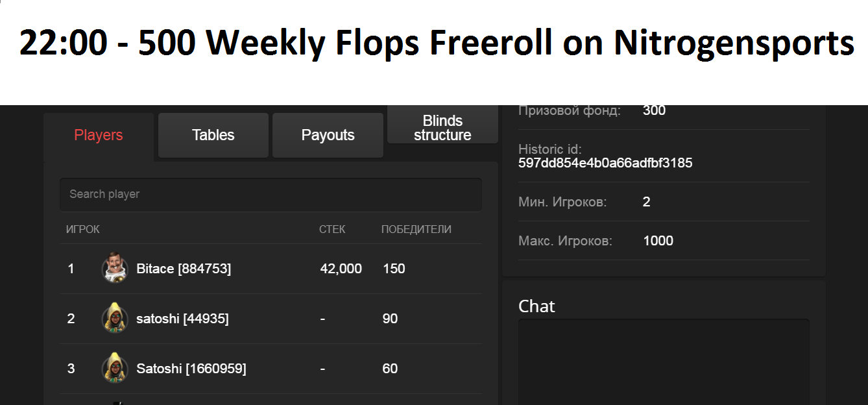868x405 pixels.
Task: Click avatar of Satoshi [1660959]
Action: 115,368
